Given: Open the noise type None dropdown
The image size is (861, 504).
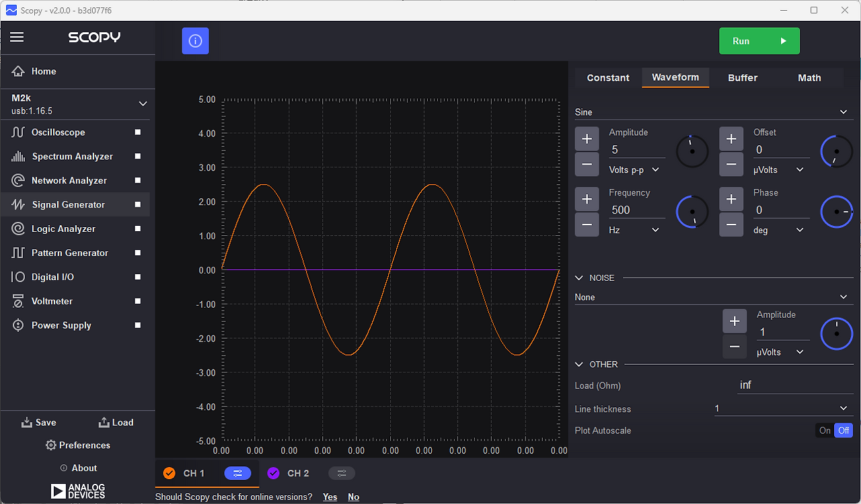Looking at the screenshot, I should click(714, 297).
